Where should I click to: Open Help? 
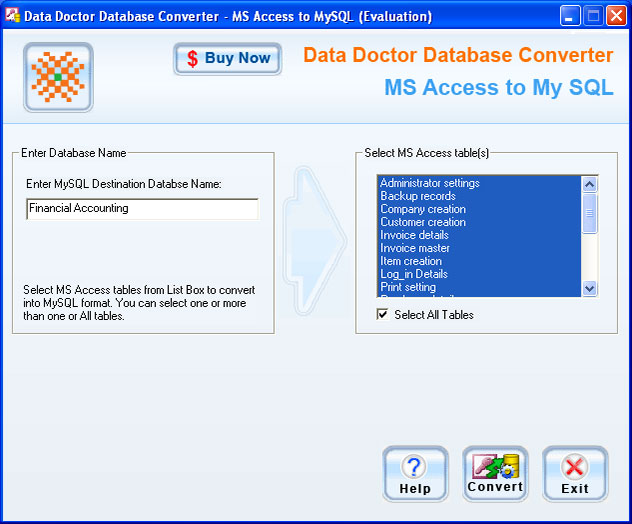tap(415, 474)
